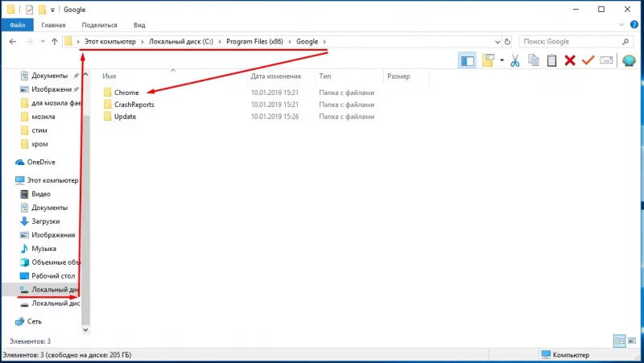Click Этот компьютер in the address path
The image size is (644, 363).
coord(110,42)
